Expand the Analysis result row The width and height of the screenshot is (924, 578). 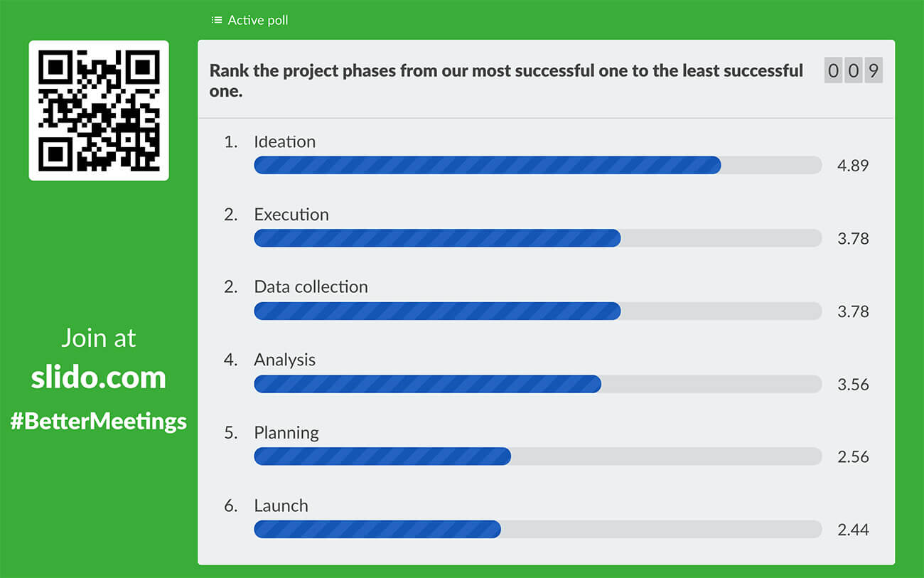click(x=284, y=360)
